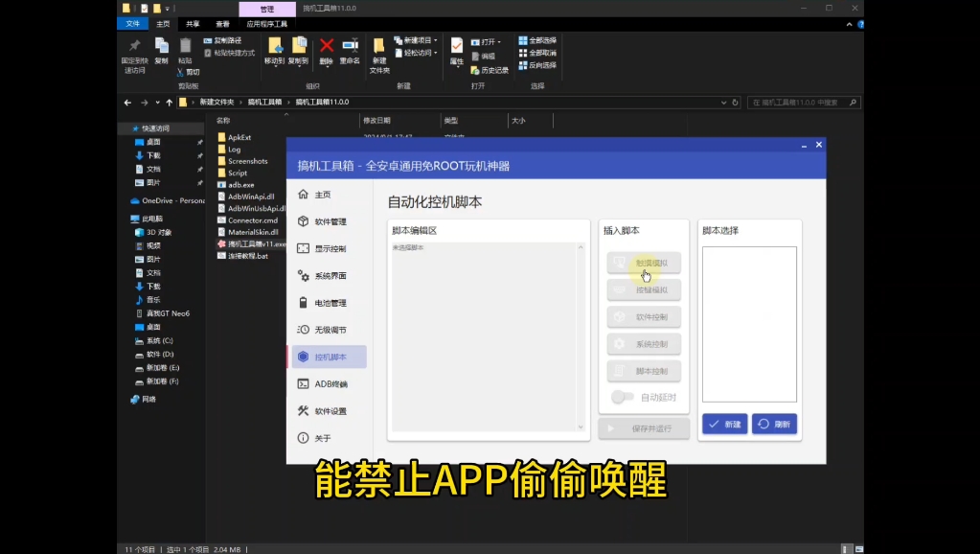
Task: Insert a 触摸模拟 touch simulation script
Action: pos(644,263)
